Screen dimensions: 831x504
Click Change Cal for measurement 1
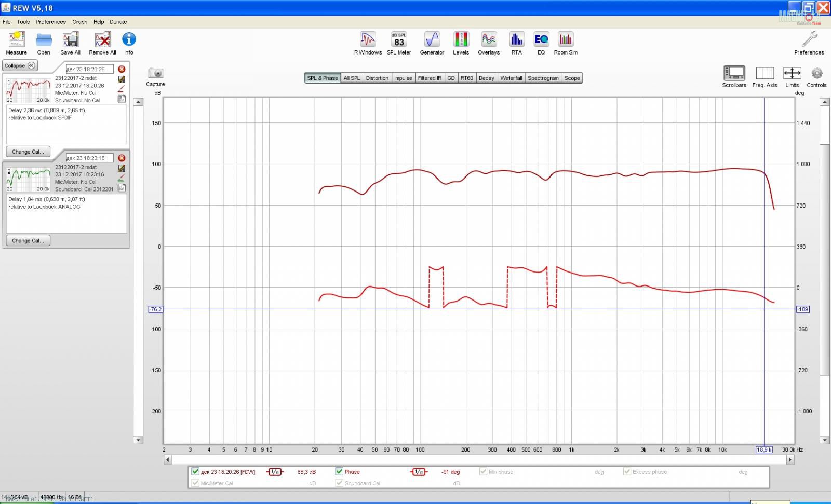(28, 152)
